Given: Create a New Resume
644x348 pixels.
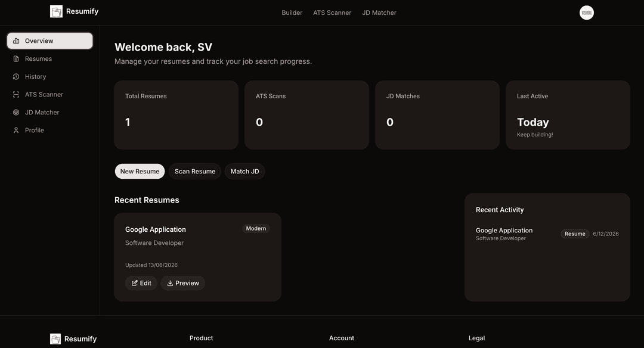Looking at the screenshot, I should point(140,171).
